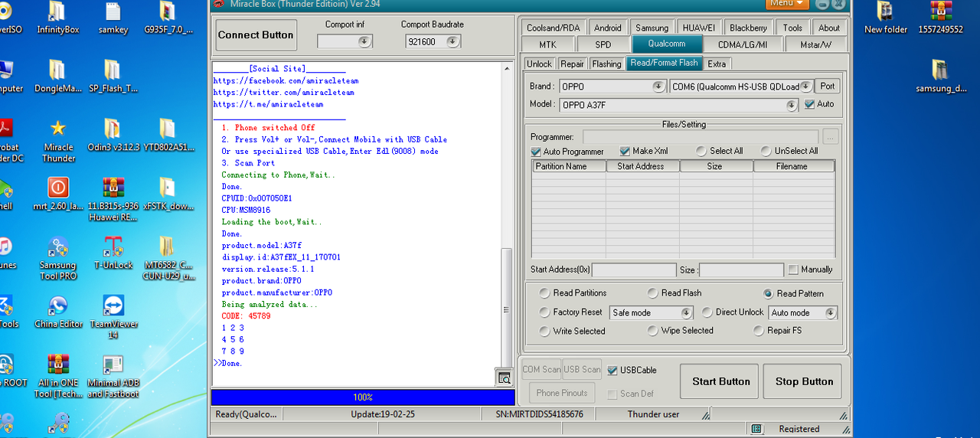Open the Unlock sub-tab
Screen dimensions: 980x438
point(539,64)
